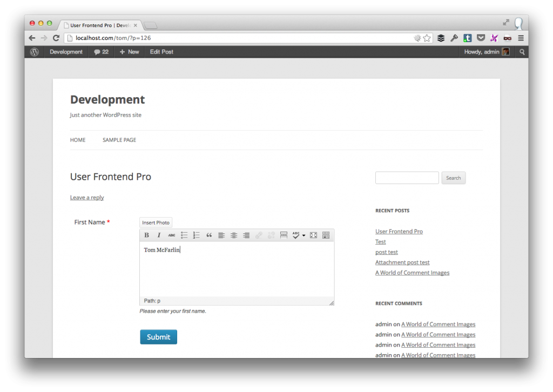Bookmark this page with the star icon
This screenshot has height=392, width=553.
click(x=427, y=38)
